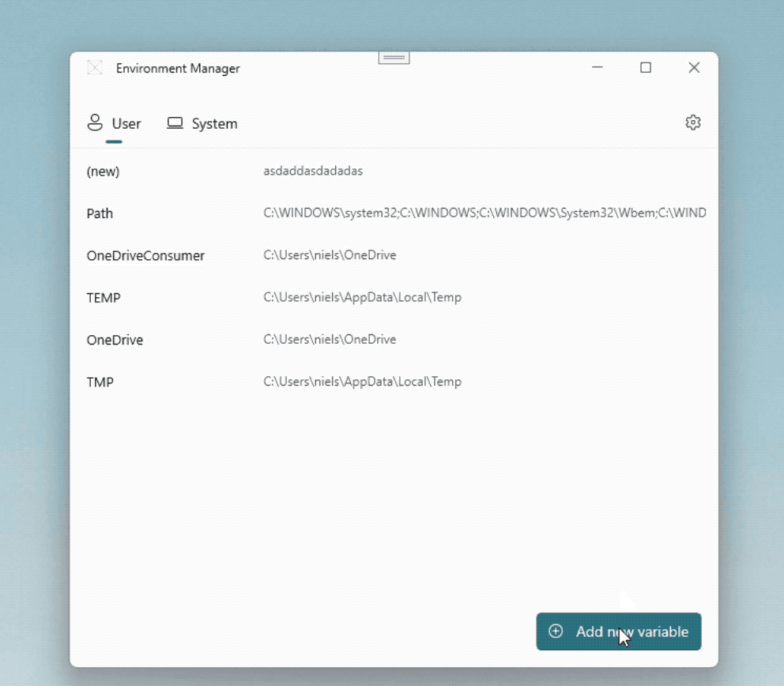Click the Environment Manager app icon

95,67
